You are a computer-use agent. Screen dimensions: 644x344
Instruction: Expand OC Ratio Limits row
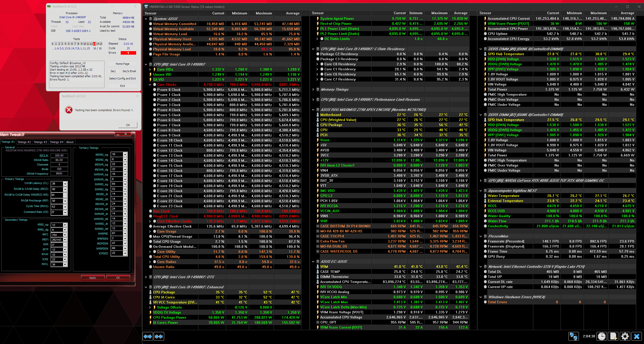pyautogui.click(x=317, y=39)
